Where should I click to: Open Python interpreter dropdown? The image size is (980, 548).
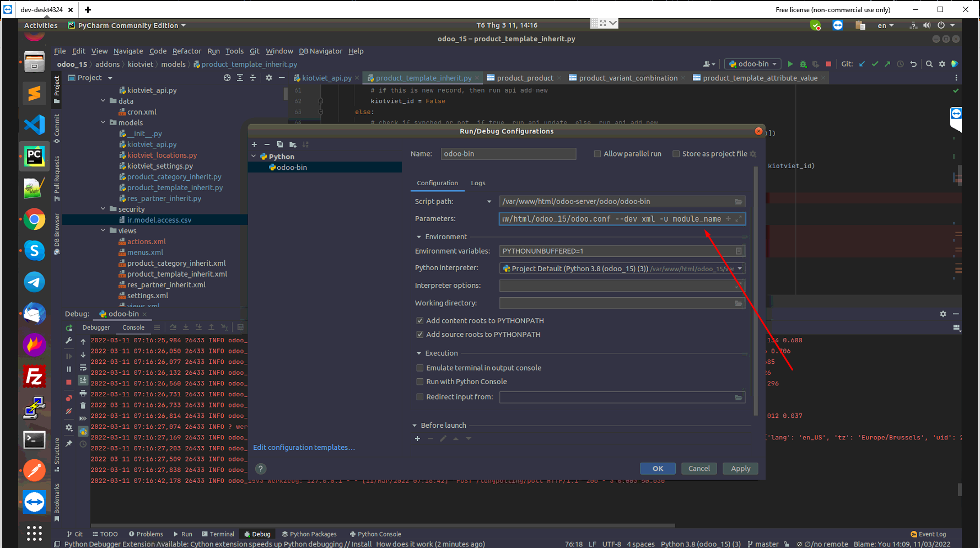pos(740,268)
